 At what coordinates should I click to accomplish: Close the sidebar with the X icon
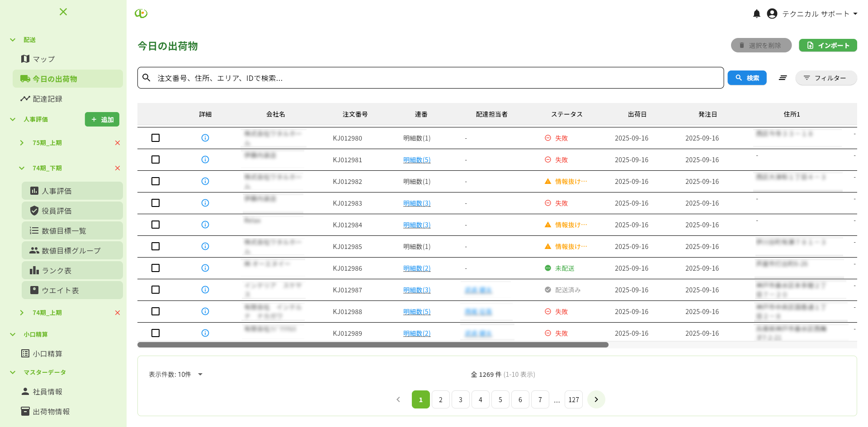(x=63, y=12)
